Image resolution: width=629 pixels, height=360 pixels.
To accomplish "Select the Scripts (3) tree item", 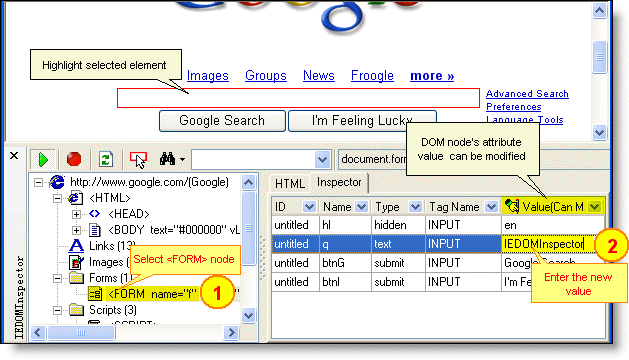I will (x=113, y=310).
